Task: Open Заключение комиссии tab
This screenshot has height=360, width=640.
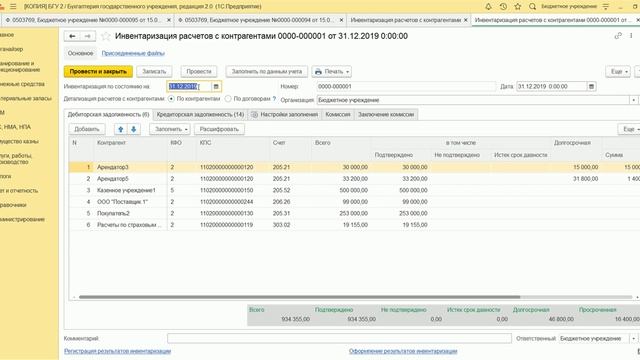Action: point(386,115)
